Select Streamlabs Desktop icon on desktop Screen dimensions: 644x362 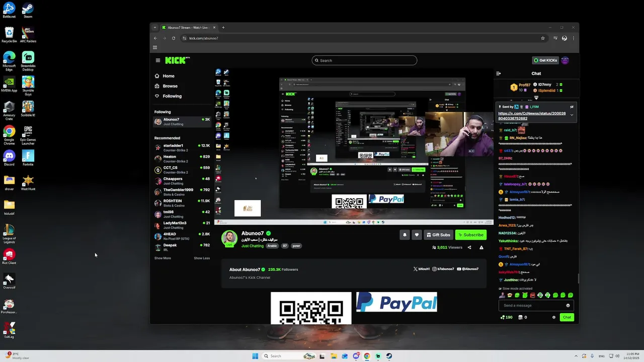coord(28,61)
